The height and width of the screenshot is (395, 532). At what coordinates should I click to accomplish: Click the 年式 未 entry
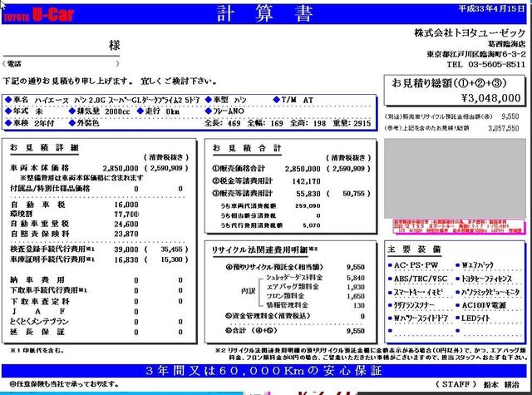coord(24,111)
